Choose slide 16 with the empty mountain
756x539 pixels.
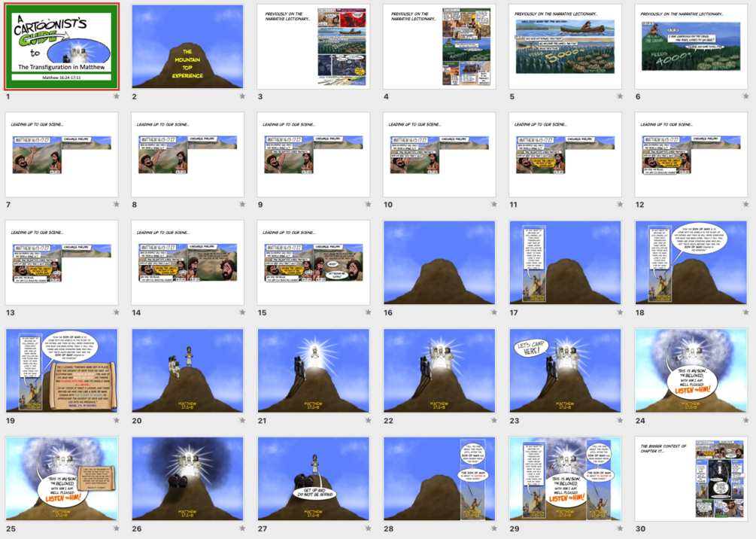pos(439,263)
